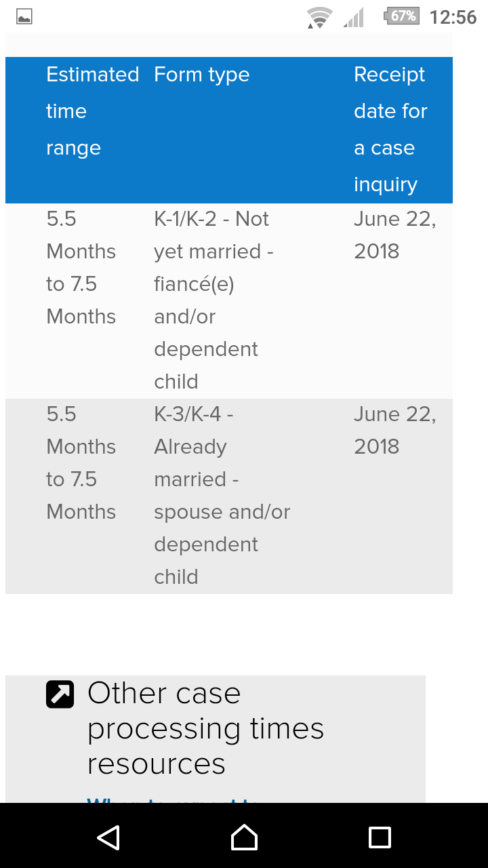Select the K-3/K-4 spouse form type cell

[x=222, y=496]
